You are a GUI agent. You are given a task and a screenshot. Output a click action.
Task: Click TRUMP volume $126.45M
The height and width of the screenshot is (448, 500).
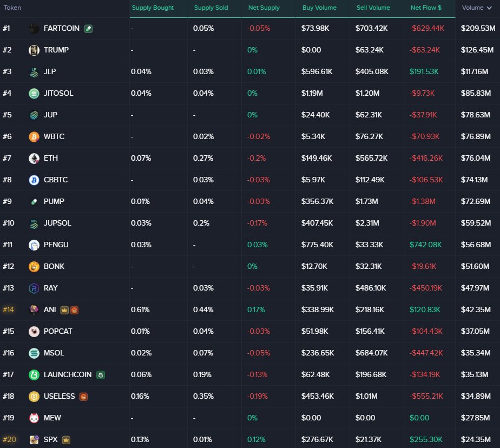pos(477,50)
